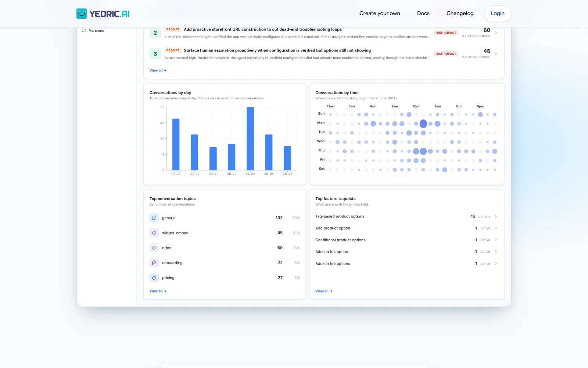Click the largest Monday noon heatmap dot
Image resolution: width=588 pixels, height=368 pixels.
pos(423,124)
